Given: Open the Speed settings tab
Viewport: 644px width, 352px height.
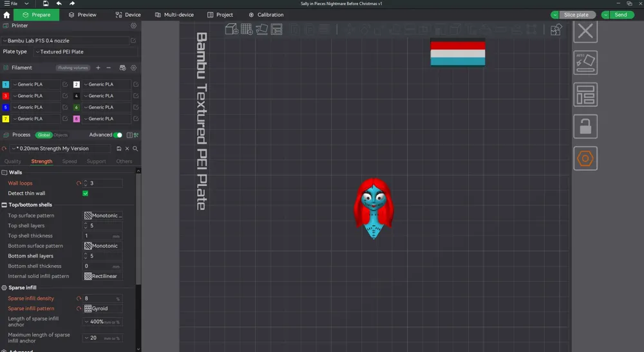Looking at the screenshot, I should 70,162.
